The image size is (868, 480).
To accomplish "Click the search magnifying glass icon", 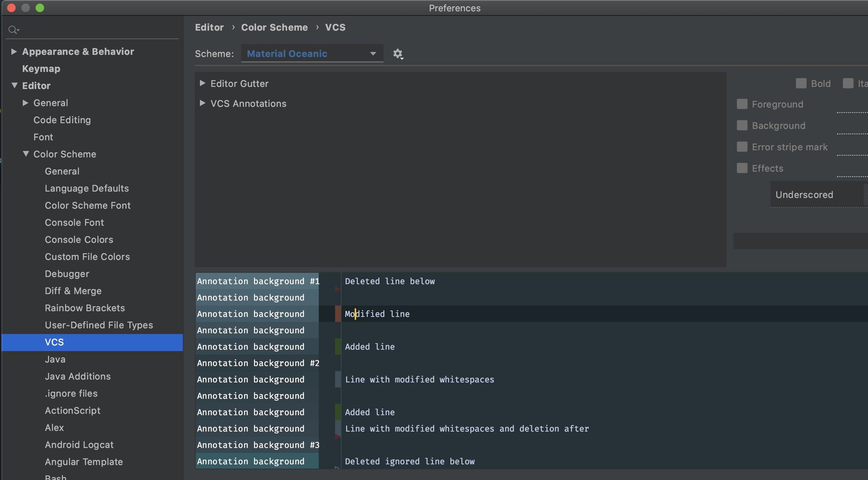I will pyautogui.click(x=14, y=29).
